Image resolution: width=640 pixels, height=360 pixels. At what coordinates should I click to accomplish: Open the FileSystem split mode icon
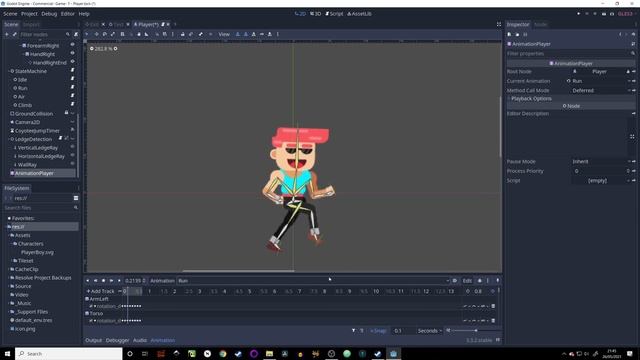pos(76,198)
